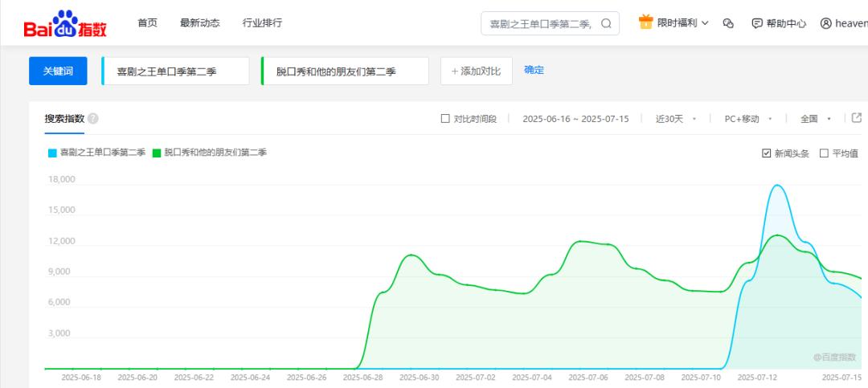Click the 关键词 blue button
868x388 pixels.
(58, 71)
